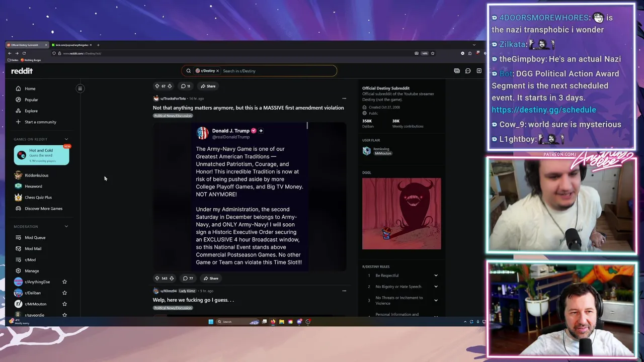Downvote the post with 67 points
Viewport: 644px width, 362px height.
coord(170,86)
